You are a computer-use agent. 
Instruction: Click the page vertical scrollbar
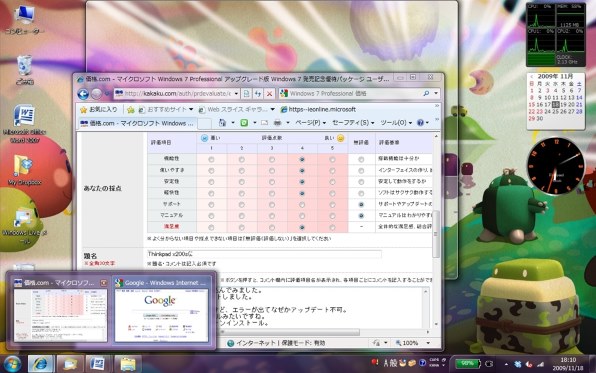(x=436, y=234)
